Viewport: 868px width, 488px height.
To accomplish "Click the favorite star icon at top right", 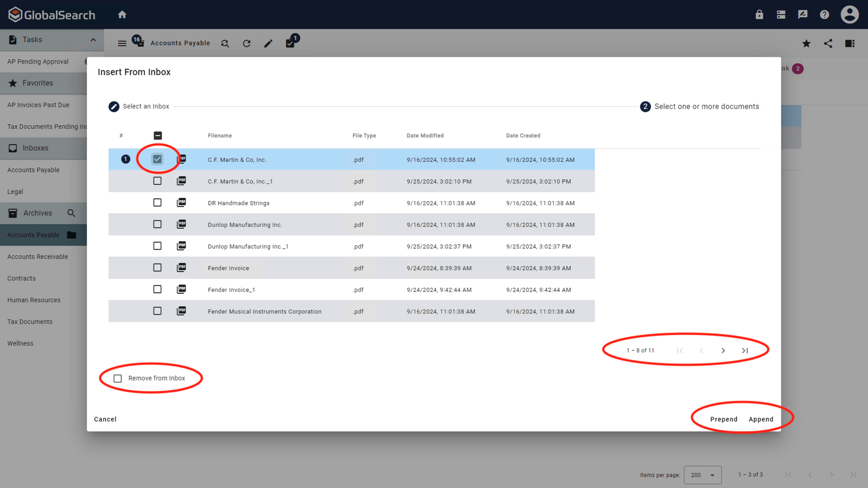I will point(806,43).
